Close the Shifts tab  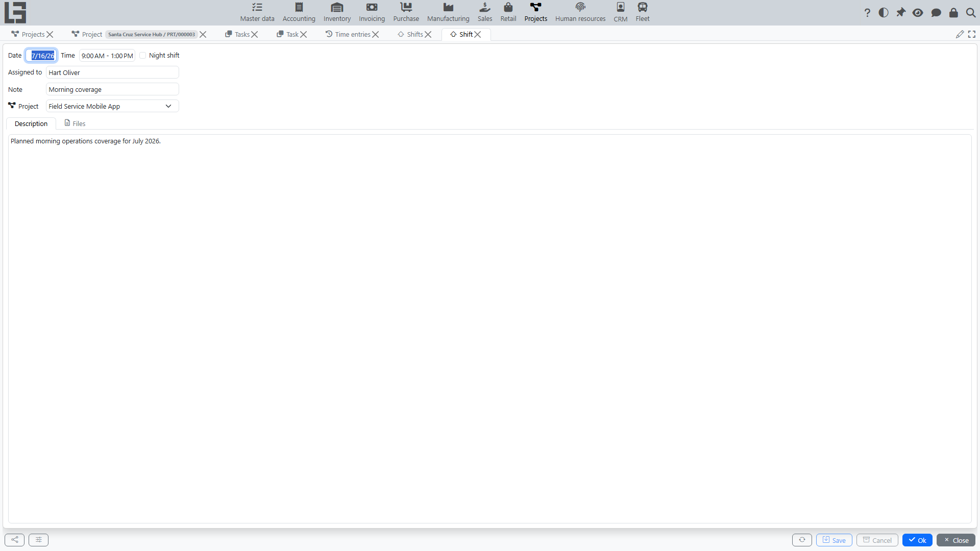coord(428,34)
